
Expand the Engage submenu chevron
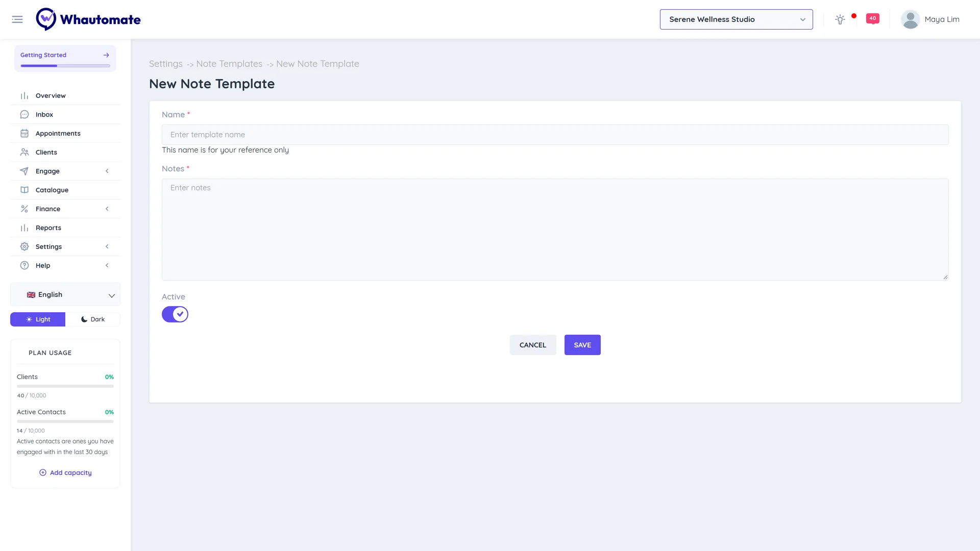(107, 171)
